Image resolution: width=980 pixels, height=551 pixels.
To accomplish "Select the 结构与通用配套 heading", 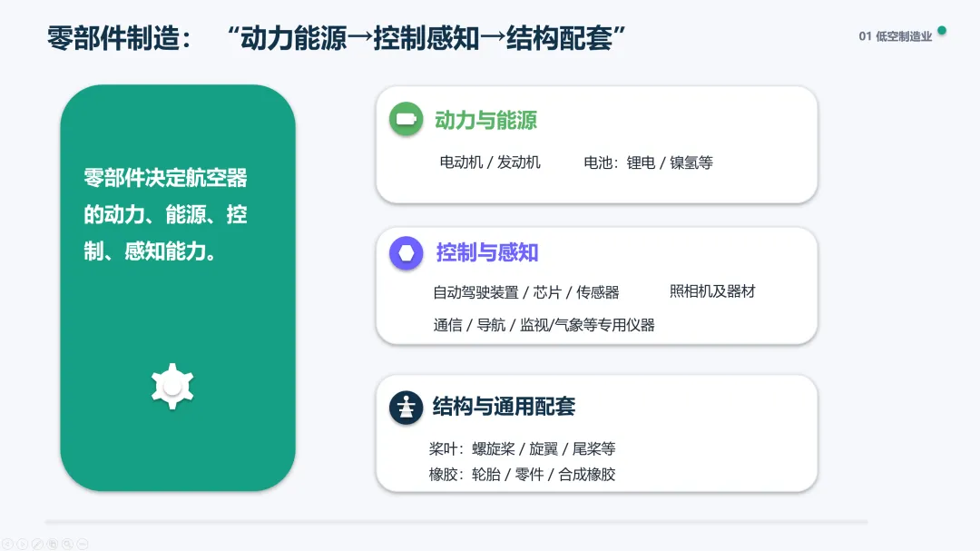I will click(x=504, y=407).
